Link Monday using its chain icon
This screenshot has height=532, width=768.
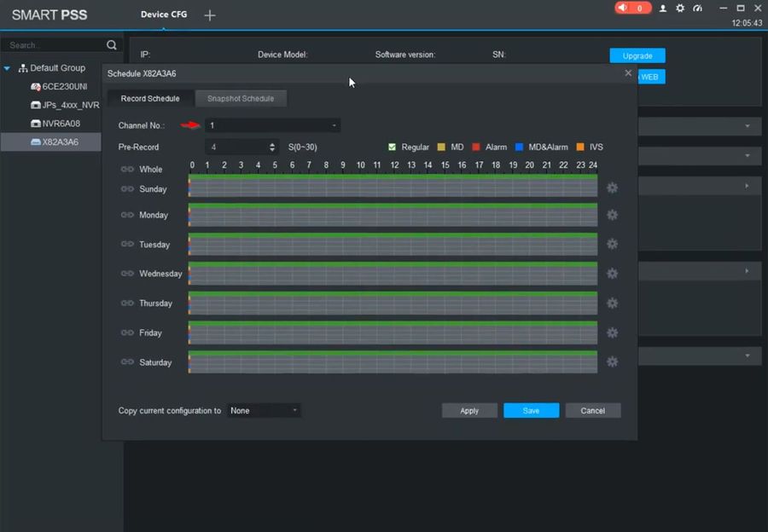click(127, 216)
